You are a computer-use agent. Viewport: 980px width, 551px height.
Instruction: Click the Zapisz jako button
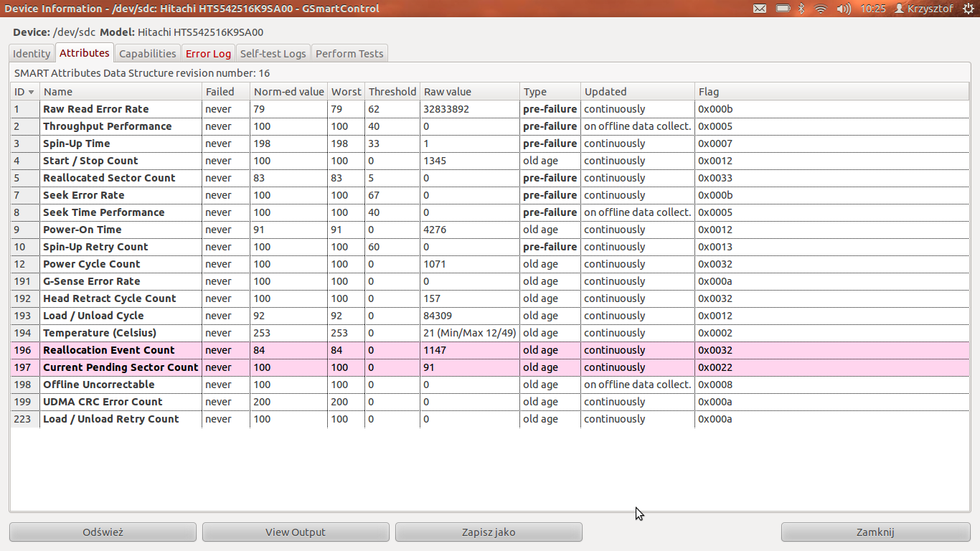pos(489,532)
